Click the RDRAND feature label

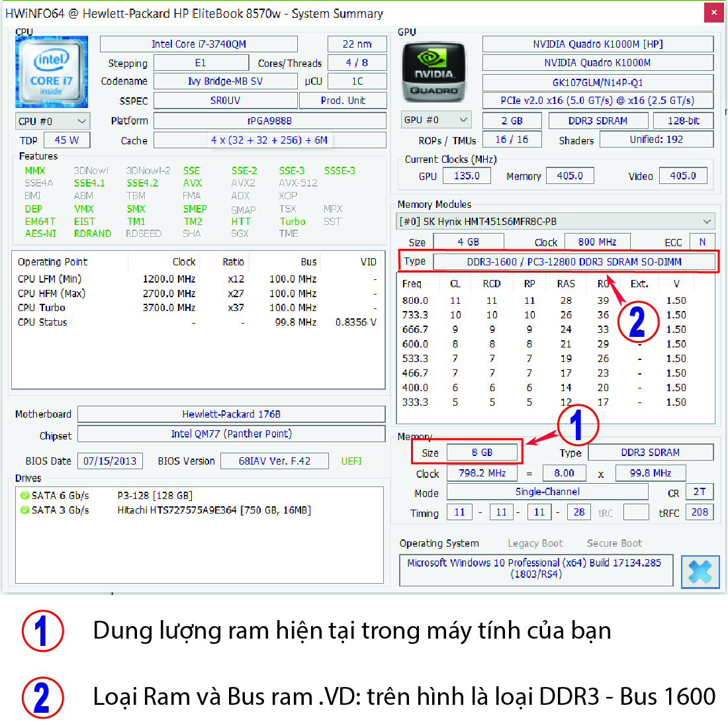pos(93,234)
